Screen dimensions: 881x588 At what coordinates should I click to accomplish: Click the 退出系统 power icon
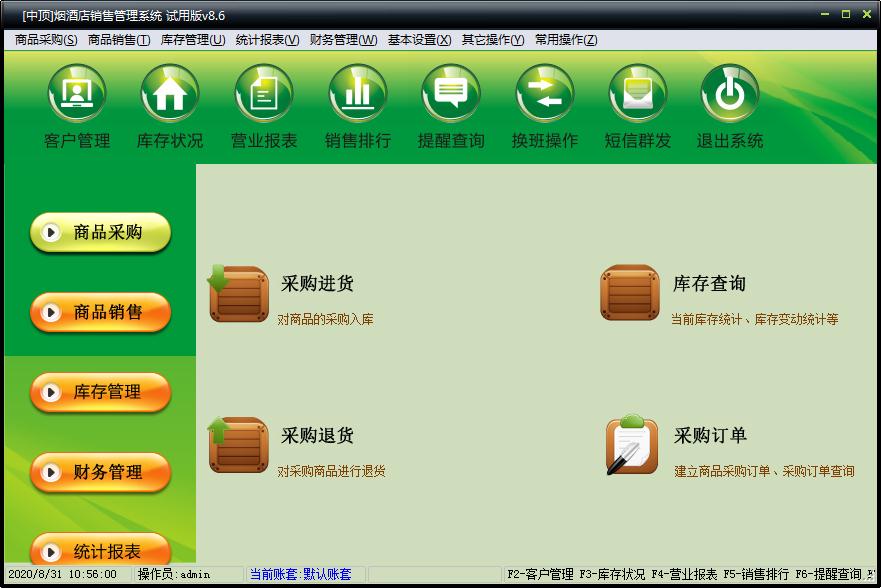pyautogui.click(x=730, y=93)
